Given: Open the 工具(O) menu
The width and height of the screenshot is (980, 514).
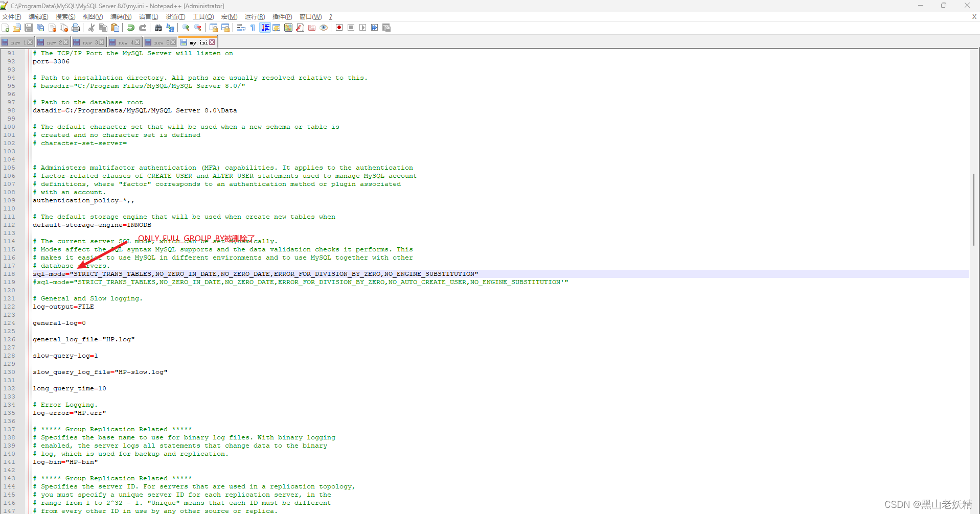Looking at the screenshot, I should 203,17.
